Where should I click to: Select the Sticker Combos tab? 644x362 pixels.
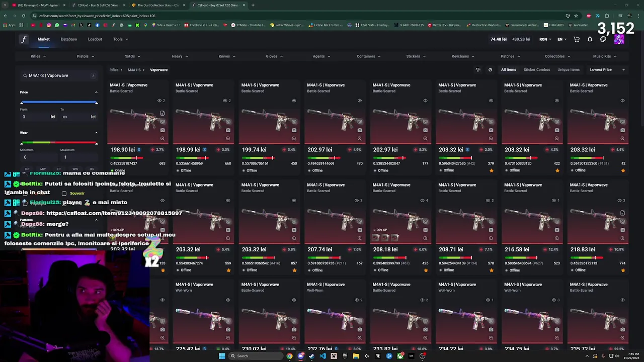point(537,70)
